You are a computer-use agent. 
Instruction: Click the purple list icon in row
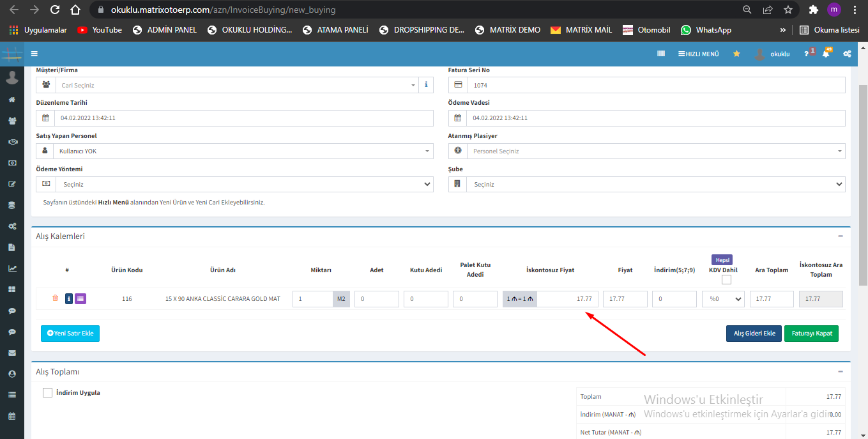pyautogui.click(x=80, y=298)
